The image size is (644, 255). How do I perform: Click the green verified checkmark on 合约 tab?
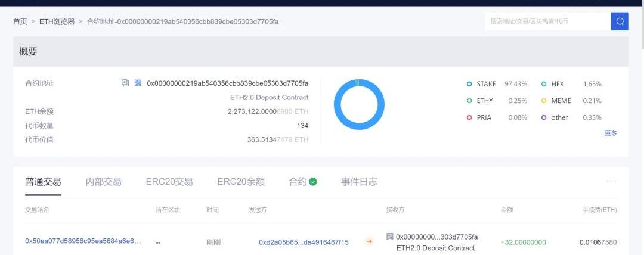tap(313, 182)
